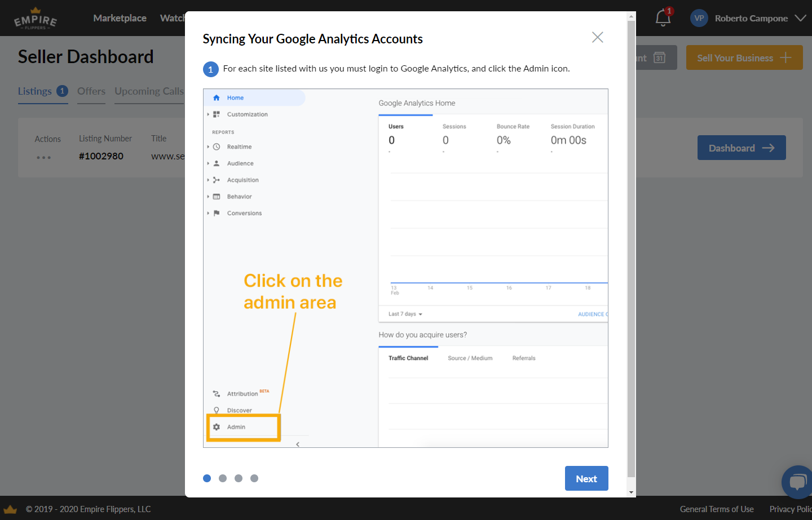812x520 pixels.
Task: Click the dialog scrollbar up arrow
Action: [631, 16]
